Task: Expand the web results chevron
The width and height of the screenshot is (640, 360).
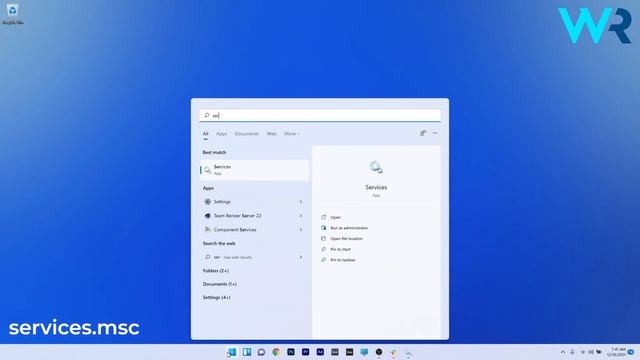Action: click(301, 257)
